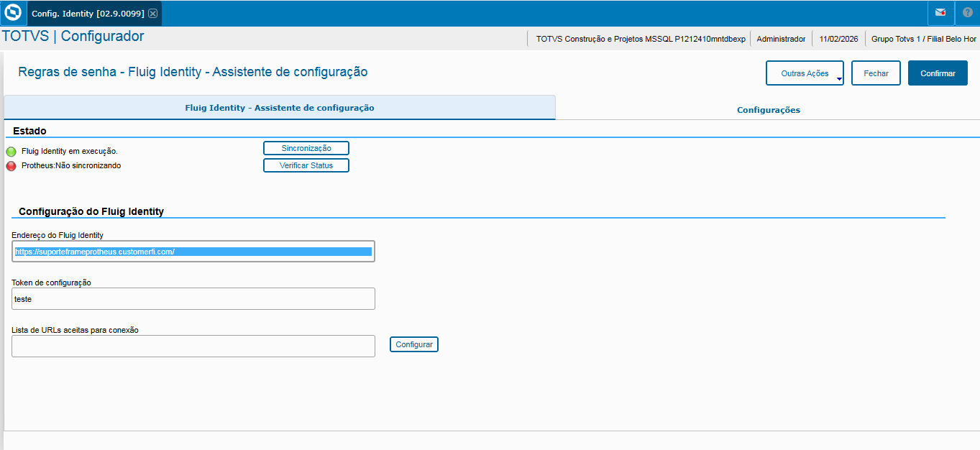Click the Regras de senha page title
The height and width of the screenshot is (450, 980).
(x=193, y=72)
